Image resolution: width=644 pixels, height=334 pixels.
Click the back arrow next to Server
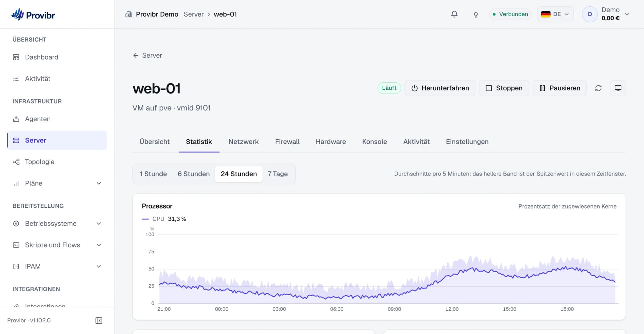coord(136,55)
